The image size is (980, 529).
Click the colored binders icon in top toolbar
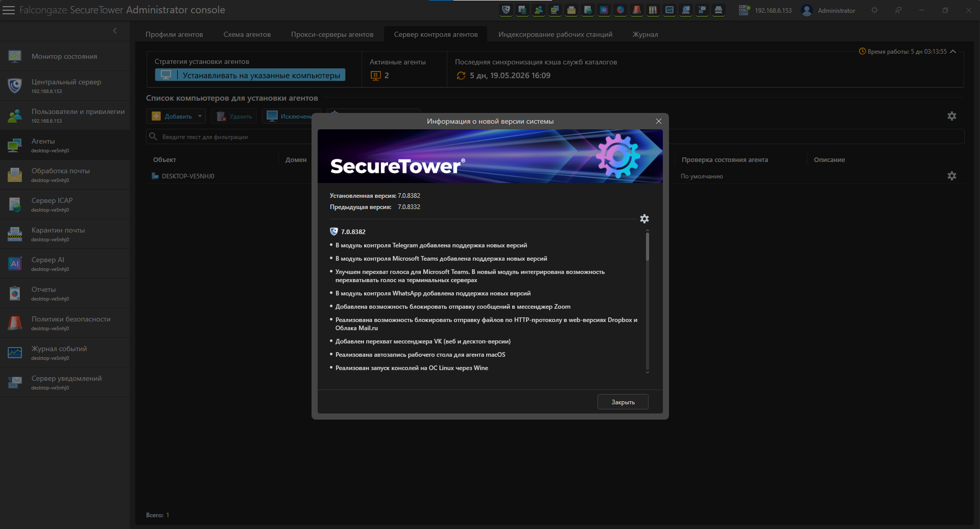[653, 10]
